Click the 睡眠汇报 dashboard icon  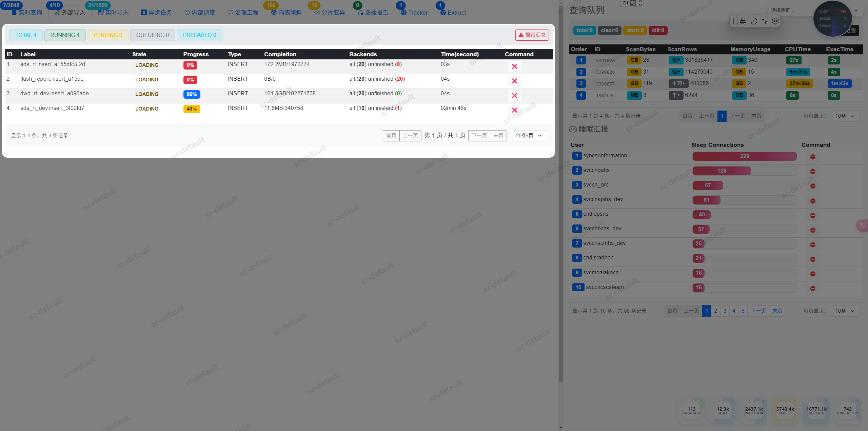tap(573, 129)
